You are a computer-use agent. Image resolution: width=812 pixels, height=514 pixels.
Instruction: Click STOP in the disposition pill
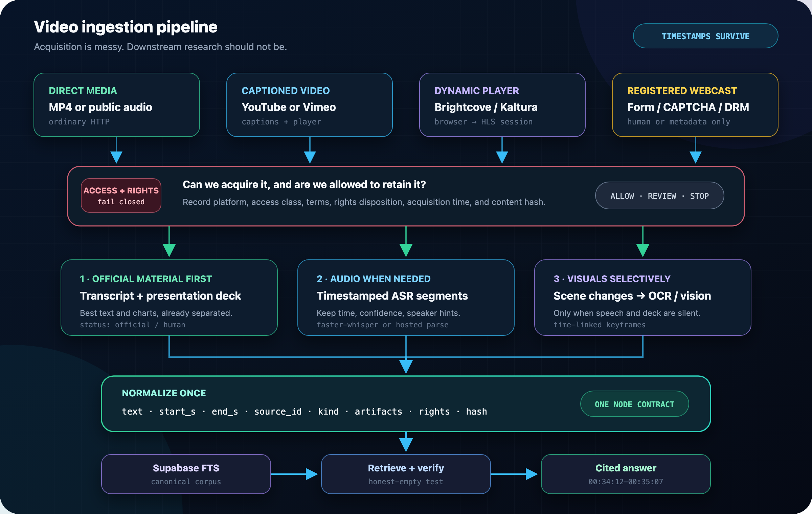(699, 196)
